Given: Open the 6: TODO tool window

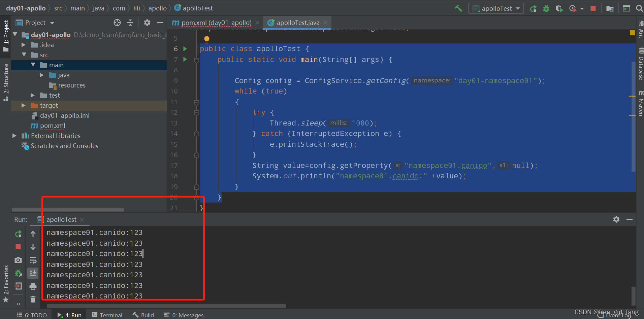Looking at the screenshot, I should pos(32,315).
